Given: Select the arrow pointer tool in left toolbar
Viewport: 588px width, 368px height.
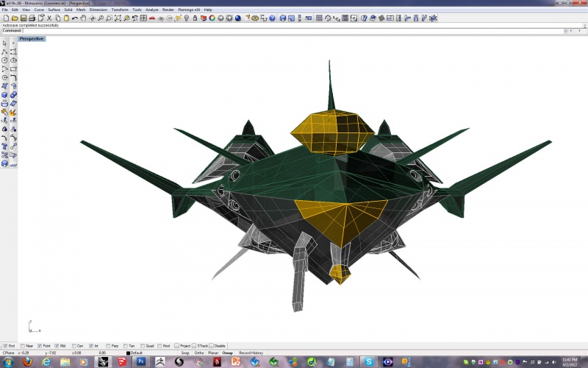Looking at the screenshot, I should click(x=4, y=43).
